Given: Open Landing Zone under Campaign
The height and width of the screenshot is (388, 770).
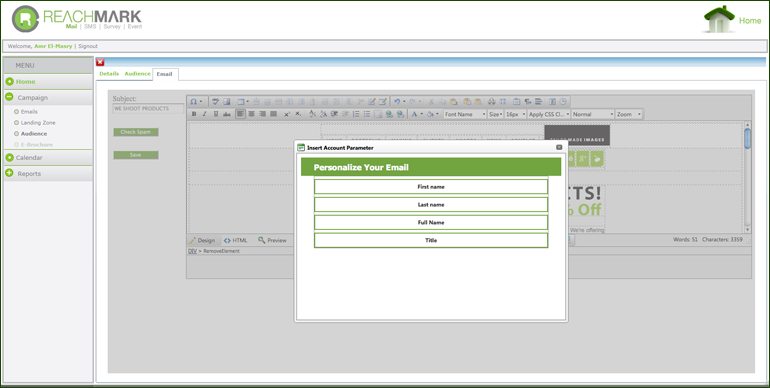Looking at the screenshot, I should (x=38, y=123).
